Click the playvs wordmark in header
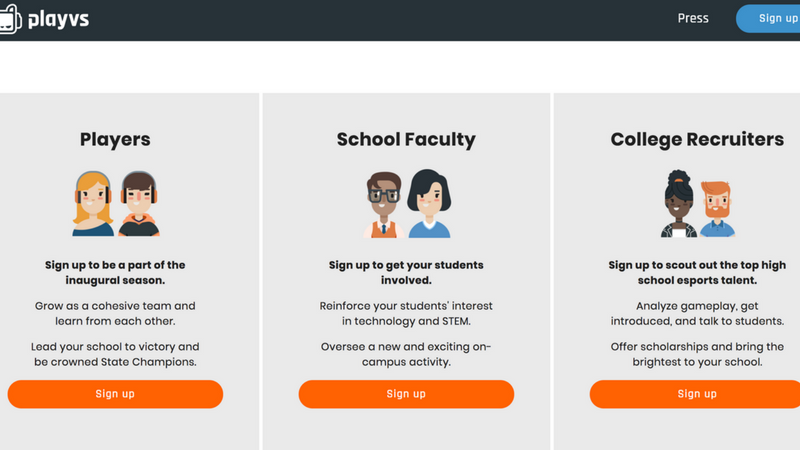Viewport: 800px width, 450px height. click(x=58, y=20)
